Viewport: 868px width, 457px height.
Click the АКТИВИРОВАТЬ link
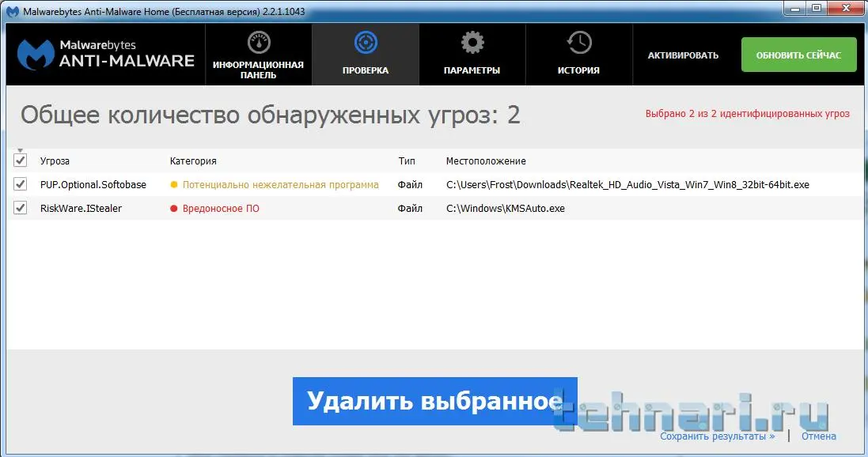coord(683,55)
